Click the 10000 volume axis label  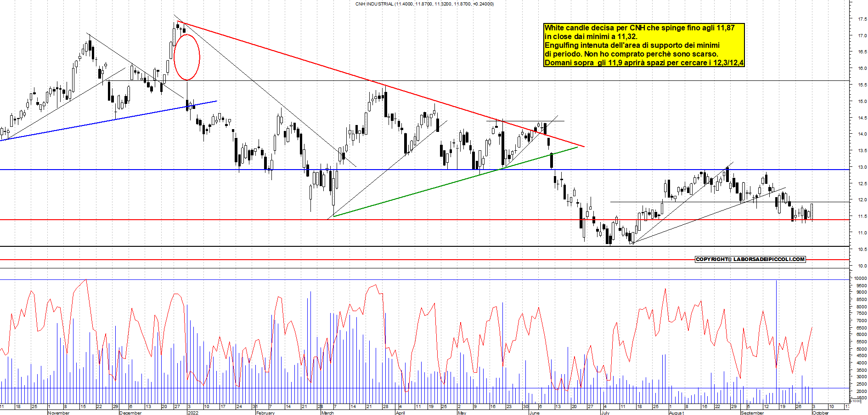pos(860,279)
